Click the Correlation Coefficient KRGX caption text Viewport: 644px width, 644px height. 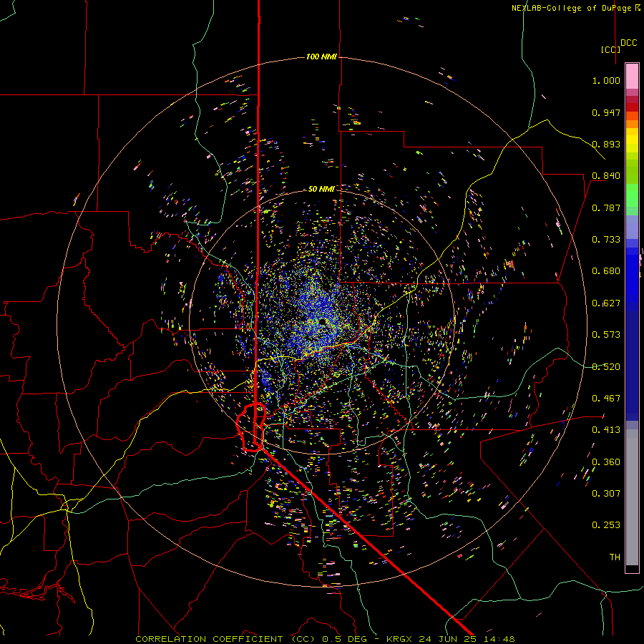325,639
